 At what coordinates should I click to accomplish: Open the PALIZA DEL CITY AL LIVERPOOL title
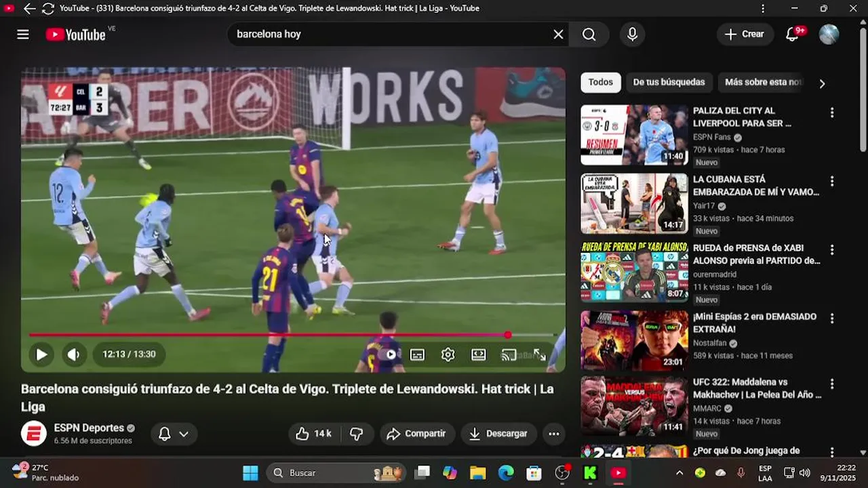(742, 117)
